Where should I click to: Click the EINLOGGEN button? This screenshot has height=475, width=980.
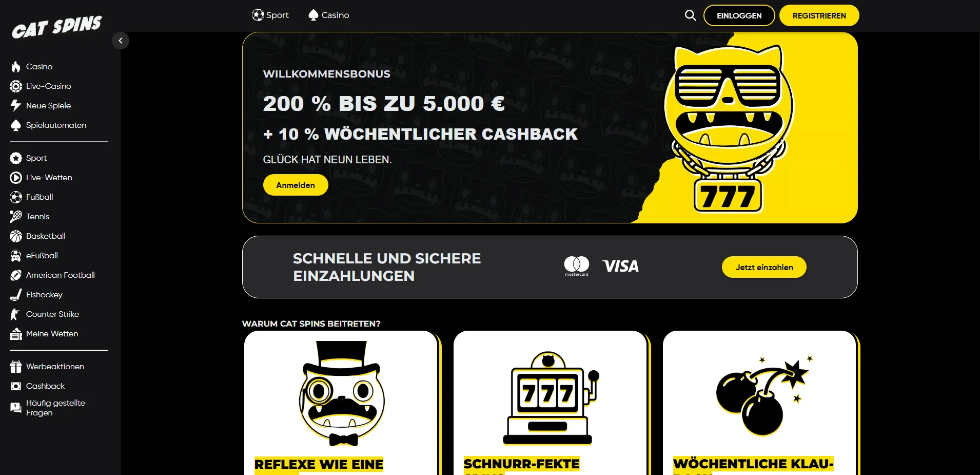(739, 15)
